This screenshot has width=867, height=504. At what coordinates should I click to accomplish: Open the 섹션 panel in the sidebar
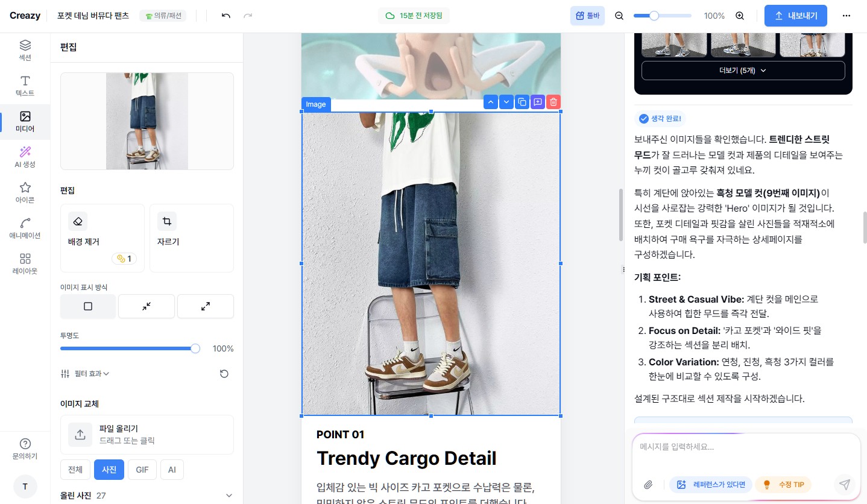25,49
